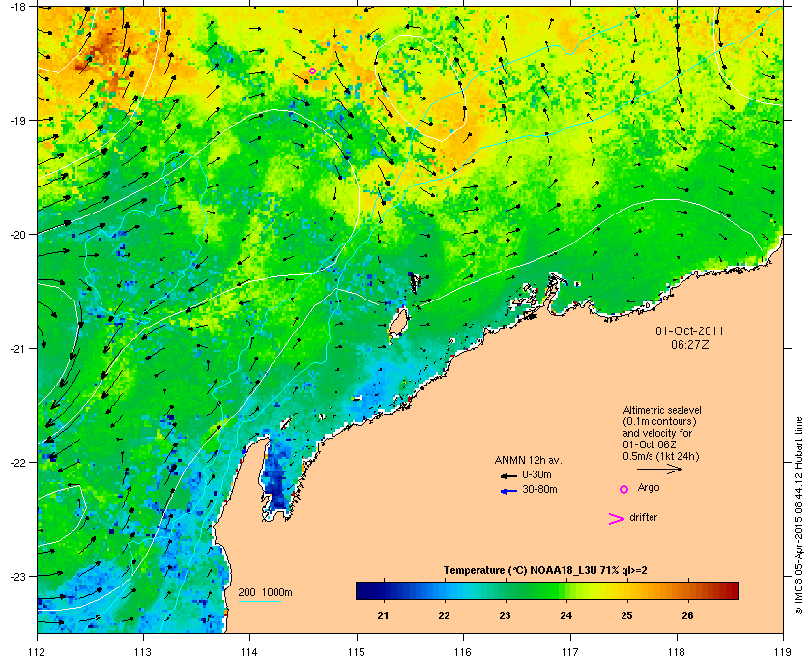Screen dimensions: 812x657
Task: Click the '01-Oct 06Z' legend line
Action: click(x=650, y=444)
